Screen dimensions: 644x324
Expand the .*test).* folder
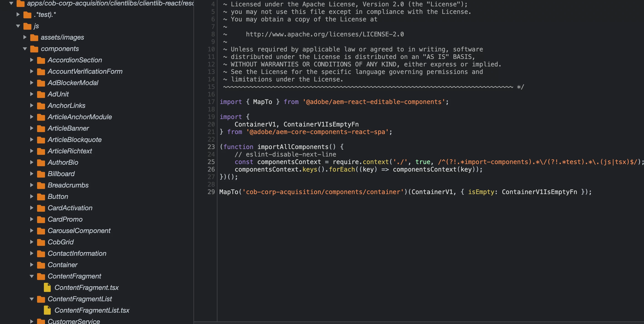tap(18, 15)
